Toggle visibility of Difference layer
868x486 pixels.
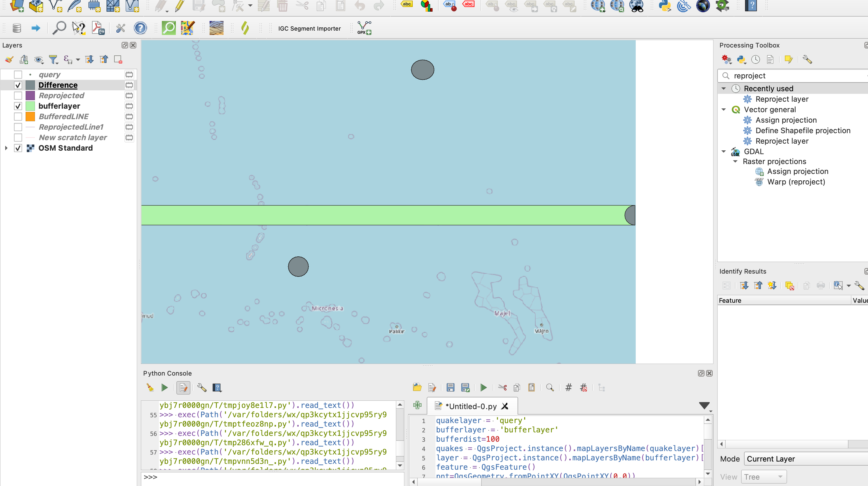point(17,85)
